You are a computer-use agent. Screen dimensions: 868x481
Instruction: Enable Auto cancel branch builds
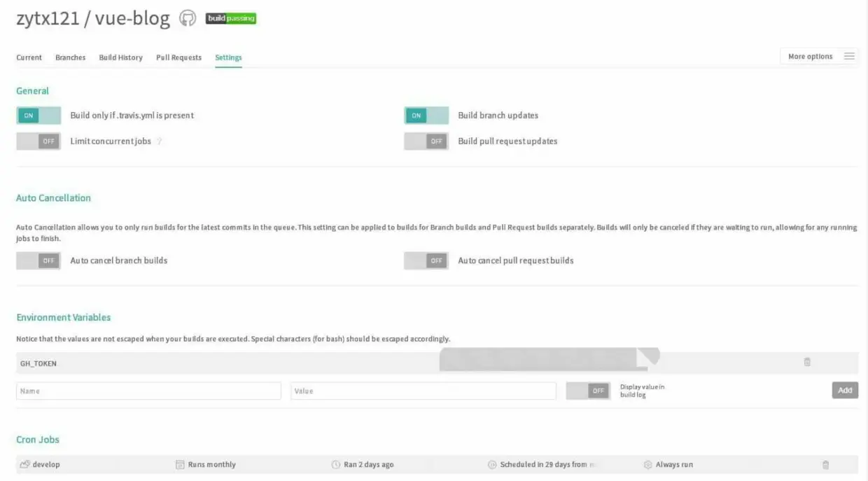[38, 260]
